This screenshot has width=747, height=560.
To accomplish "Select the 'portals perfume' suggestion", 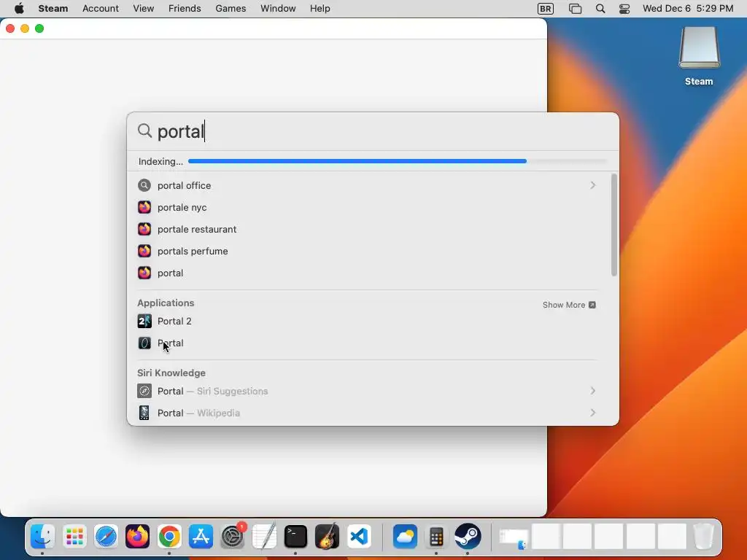I will pyautogui.click(x=367, y=252).
